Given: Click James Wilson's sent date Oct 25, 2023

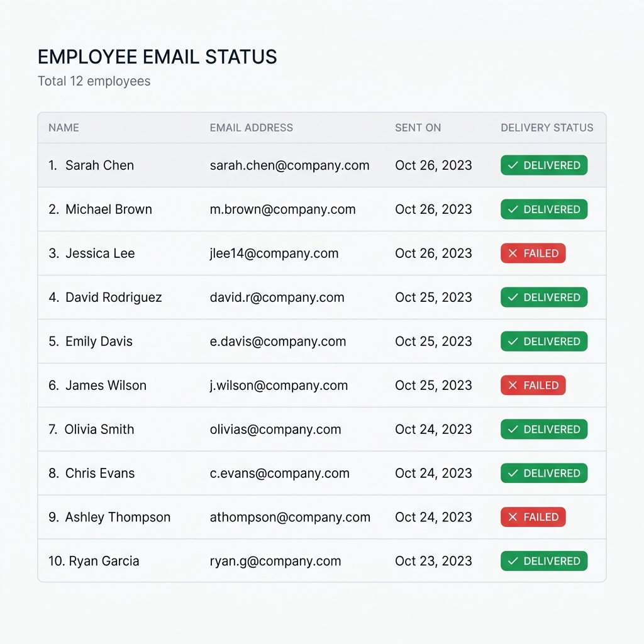Looking at the screenshot, I should pyautogui.click(x=433, y=385).
